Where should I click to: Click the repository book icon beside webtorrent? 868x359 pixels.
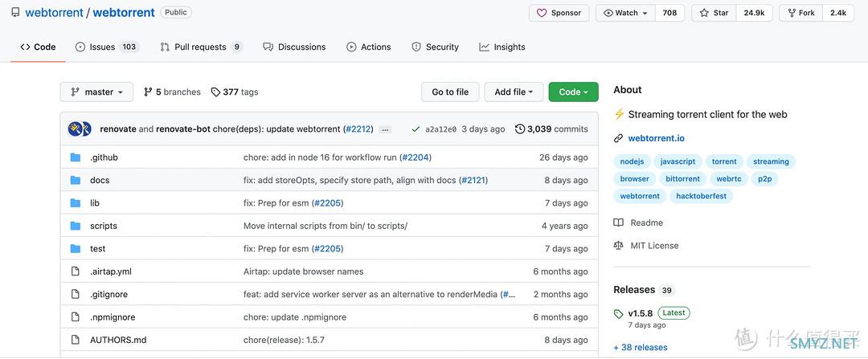click(x=15, y=12)
